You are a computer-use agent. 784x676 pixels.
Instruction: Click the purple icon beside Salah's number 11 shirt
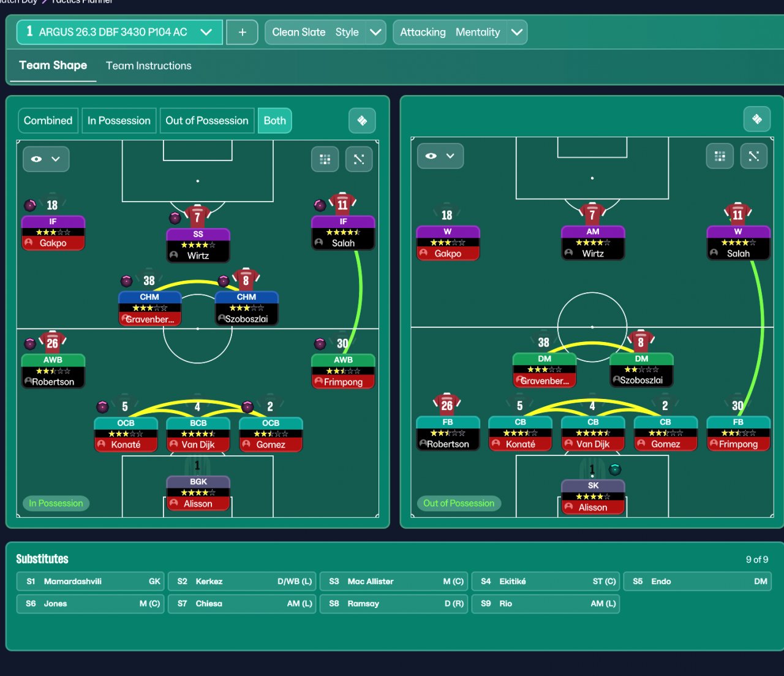(320, 205)
